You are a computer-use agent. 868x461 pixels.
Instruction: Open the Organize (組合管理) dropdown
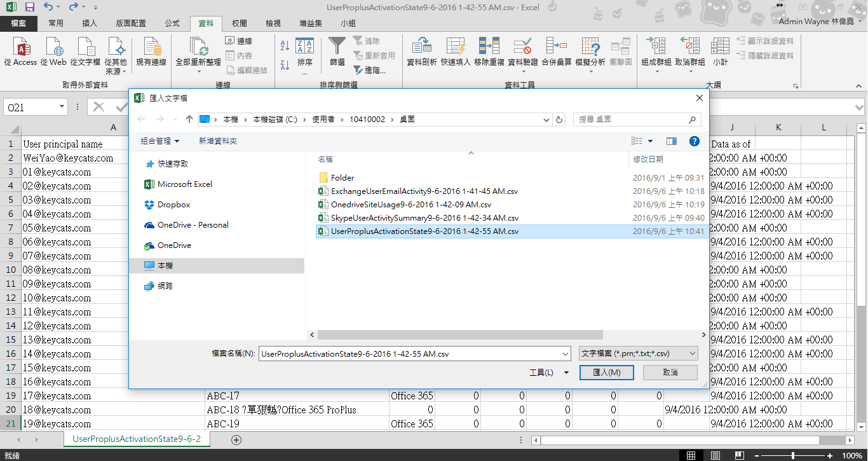point(160,141)
